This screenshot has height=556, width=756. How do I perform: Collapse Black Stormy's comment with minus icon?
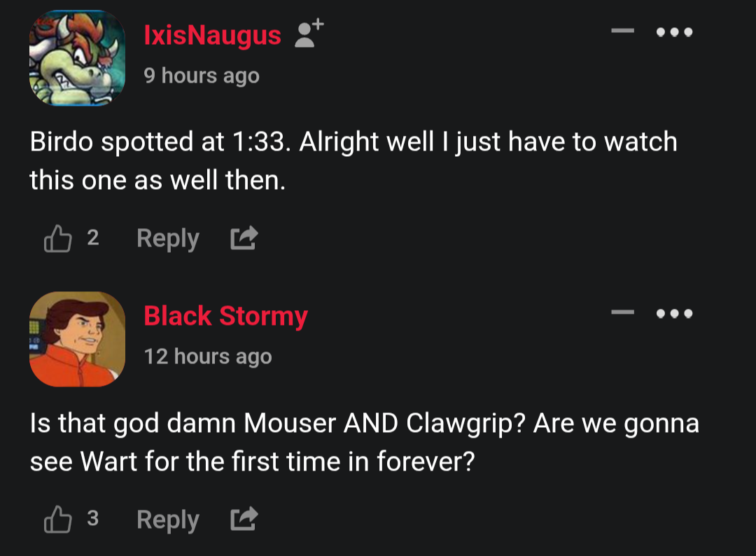[622, 312]
